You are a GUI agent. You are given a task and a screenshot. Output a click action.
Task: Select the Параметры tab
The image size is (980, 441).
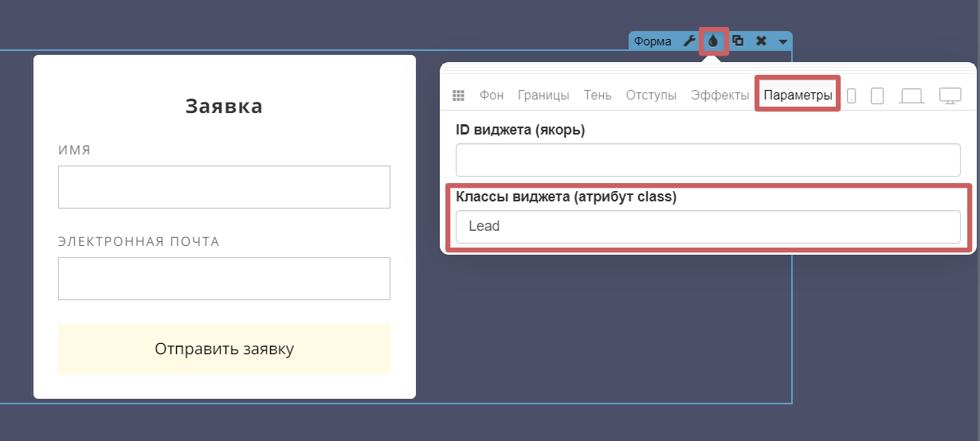coord(798,96)
